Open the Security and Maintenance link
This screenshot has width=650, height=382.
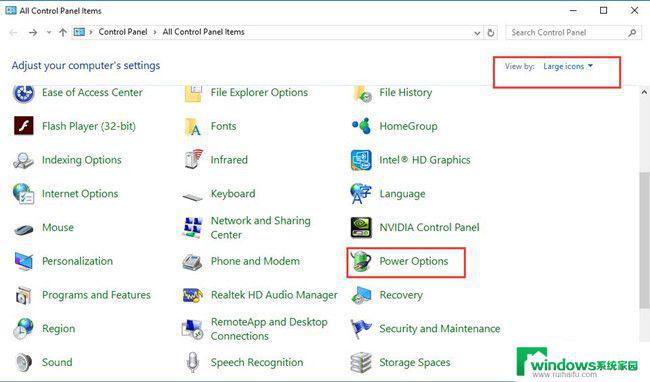click(x=439, y=329)
